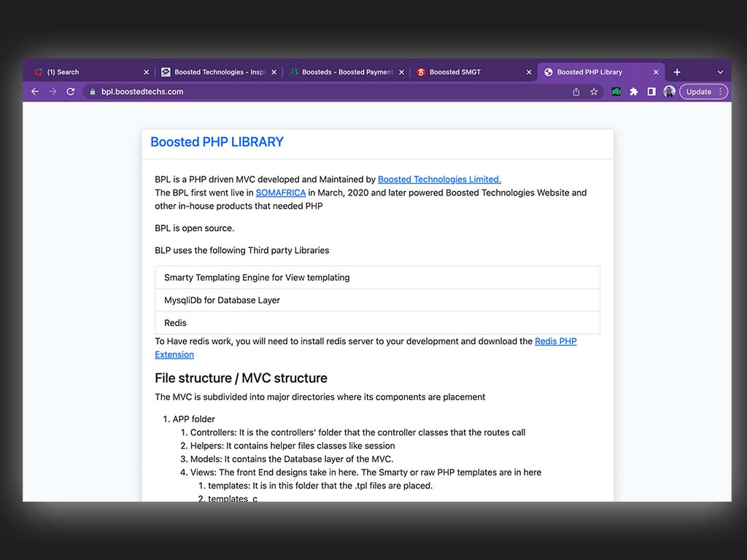Expand the tab search chevron
The image size is (747, 560).
tap(720, 72)
